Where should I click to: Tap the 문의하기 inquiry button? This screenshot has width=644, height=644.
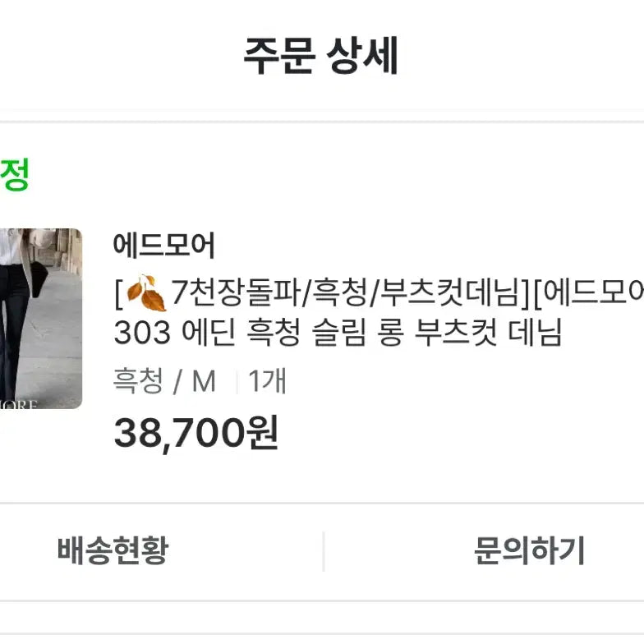click(x=529, y=550)
